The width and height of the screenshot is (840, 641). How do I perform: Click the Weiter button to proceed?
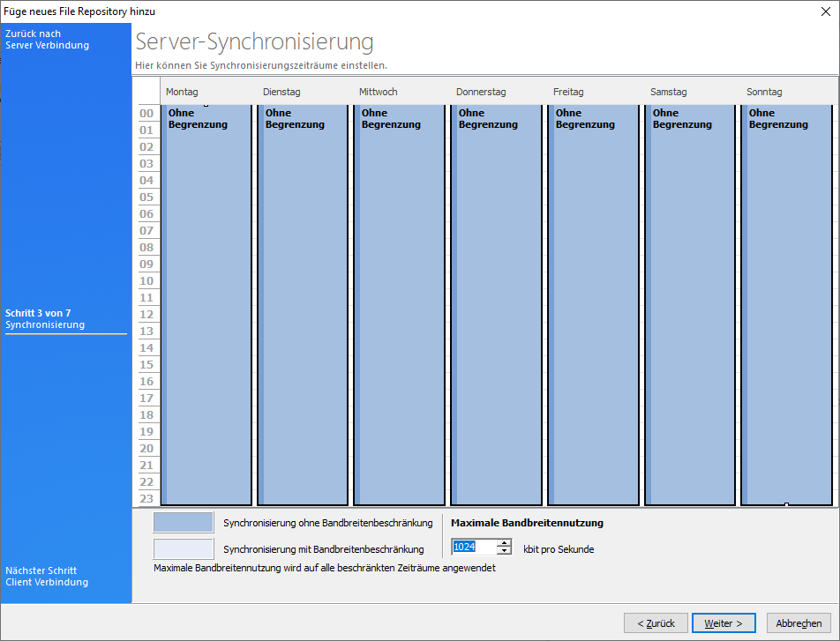tap(723, 623)
